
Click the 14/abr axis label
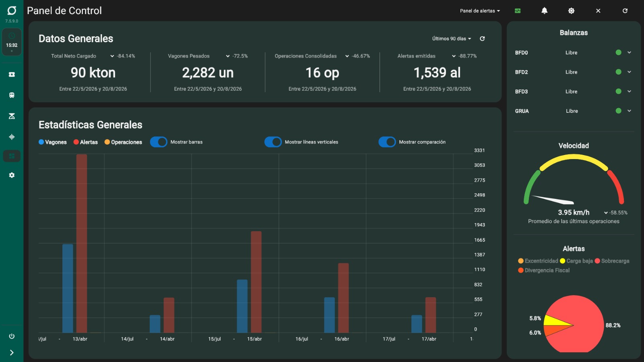point(167,339)
